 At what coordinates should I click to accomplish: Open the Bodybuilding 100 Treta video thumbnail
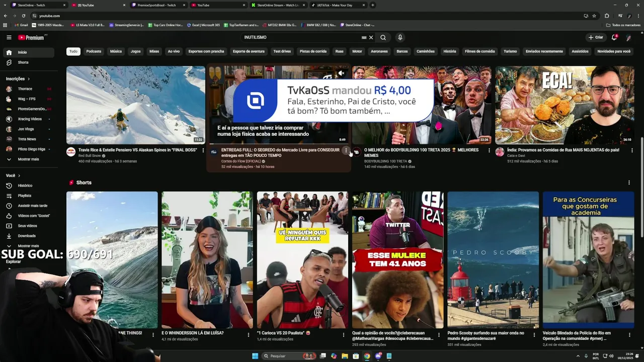coord(422,105)
